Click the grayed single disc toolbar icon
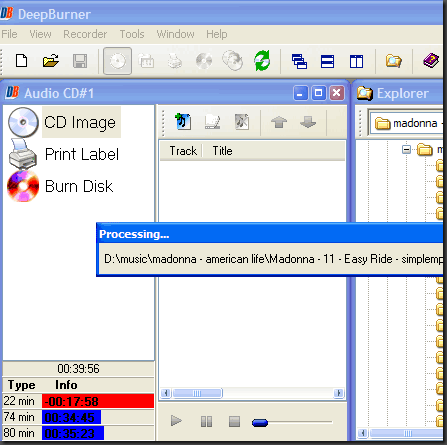The width and height of the screenshot is (447, 445). click(204, 61)
